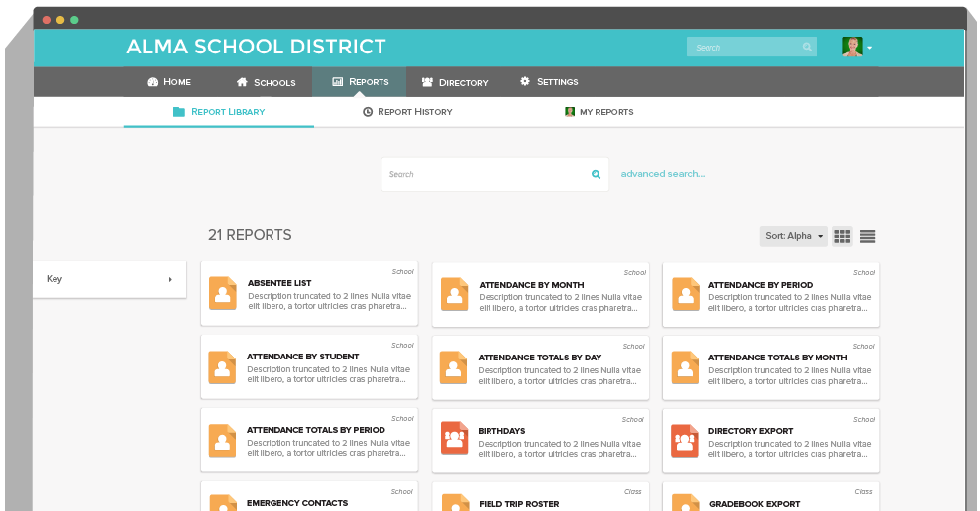Click the report library search field
Viewport: 980px width, 511px height.
(495, 174)
